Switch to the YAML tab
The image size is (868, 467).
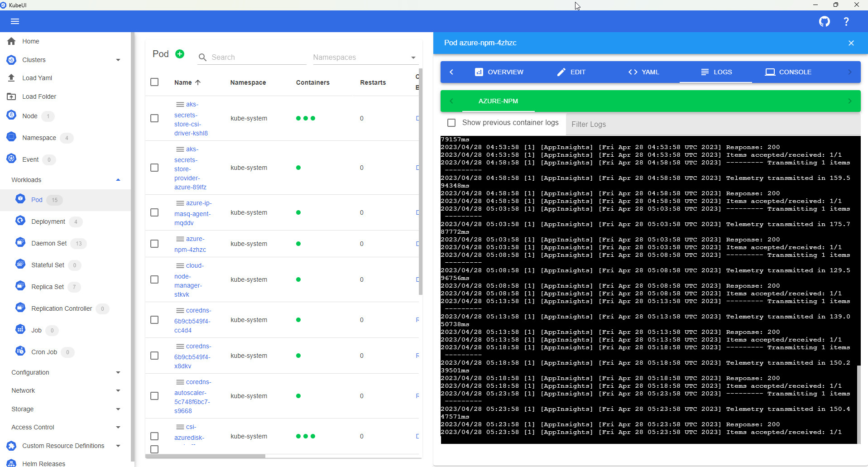click(643, 72)
